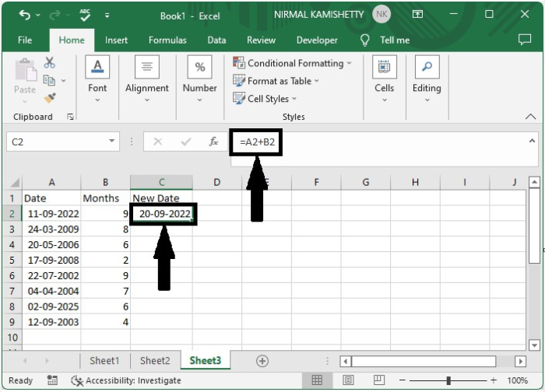Expand the Name Box dropdown arrow
This screenshot has height=392, width=545.
[x=111, y=141]
